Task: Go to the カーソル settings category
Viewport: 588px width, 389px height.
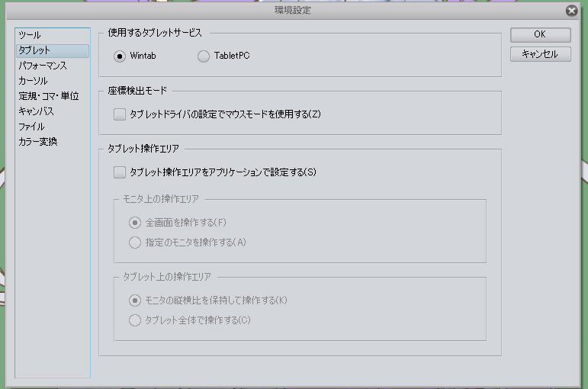Action: pyautogui.click(x=53, y=81)
